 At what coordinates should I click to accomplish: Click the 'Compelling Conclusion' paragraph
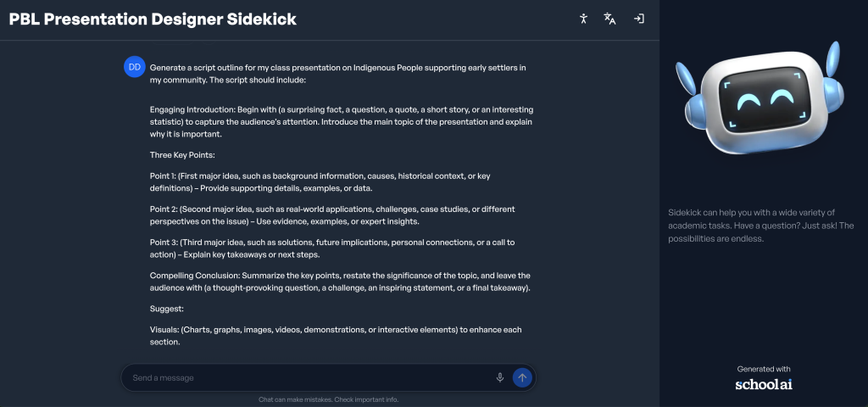340,282
